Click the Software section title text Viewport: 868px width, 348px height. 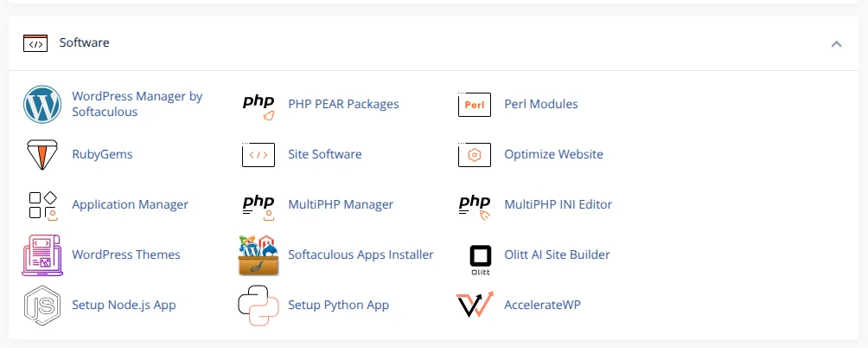(85, 42)
